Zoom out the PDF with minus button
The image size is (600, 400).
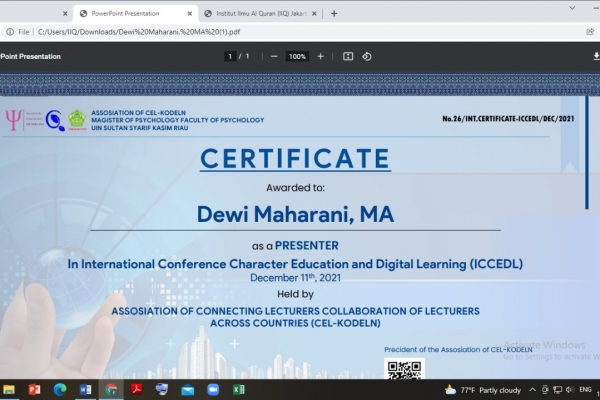pos(274,56)
